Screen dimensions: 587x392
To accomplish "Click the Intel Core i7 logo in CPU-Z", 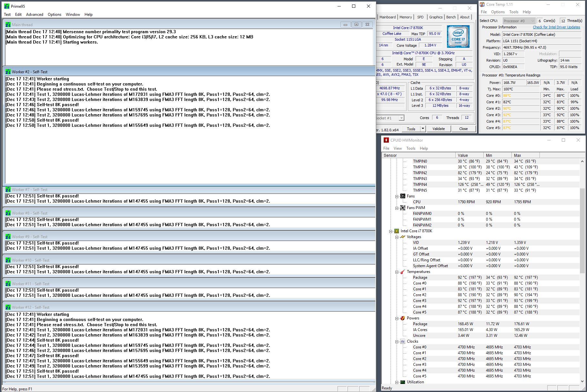I will pyautogui.click(x=458, y=36).
